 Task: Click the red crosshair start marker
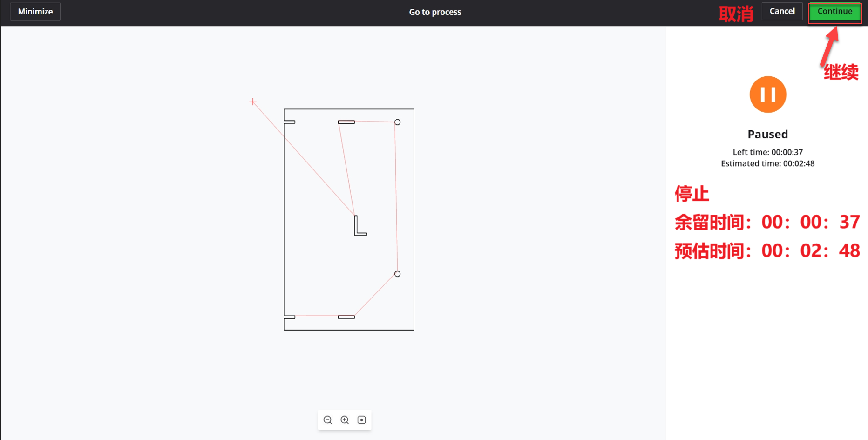coord(253,102)
